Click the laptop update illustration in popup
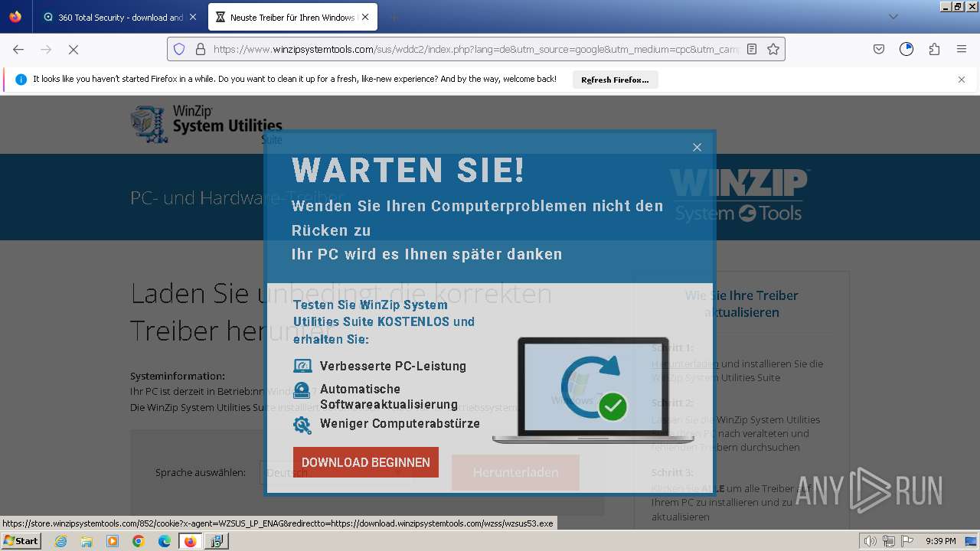The image size is (980, 551). tap(593, 390)
